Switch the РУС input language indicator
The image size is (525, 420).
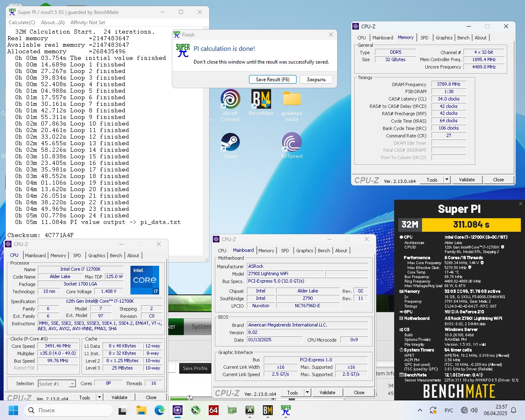point(449,410)
